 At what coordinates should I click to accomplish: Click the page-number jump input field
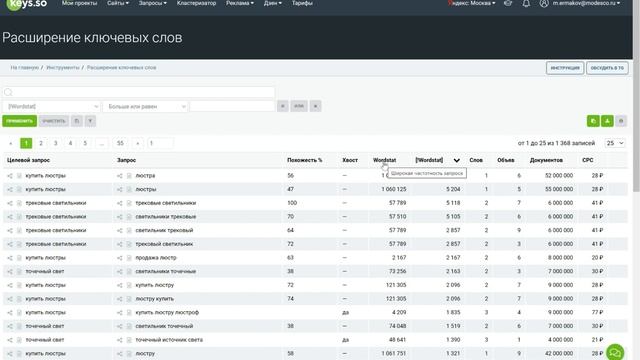pyautogui.click(x=160, y=143)
